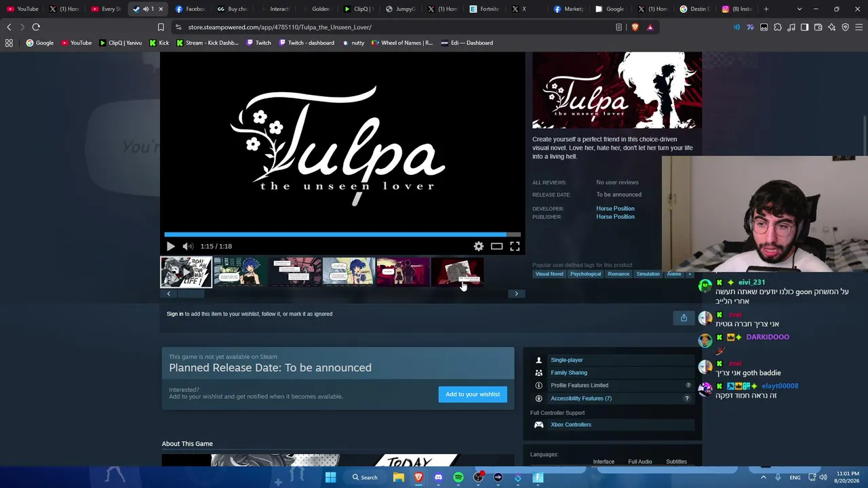Open the browser extensions puzzle icon
Screen dimensions: 868x488
pos(777,27)
